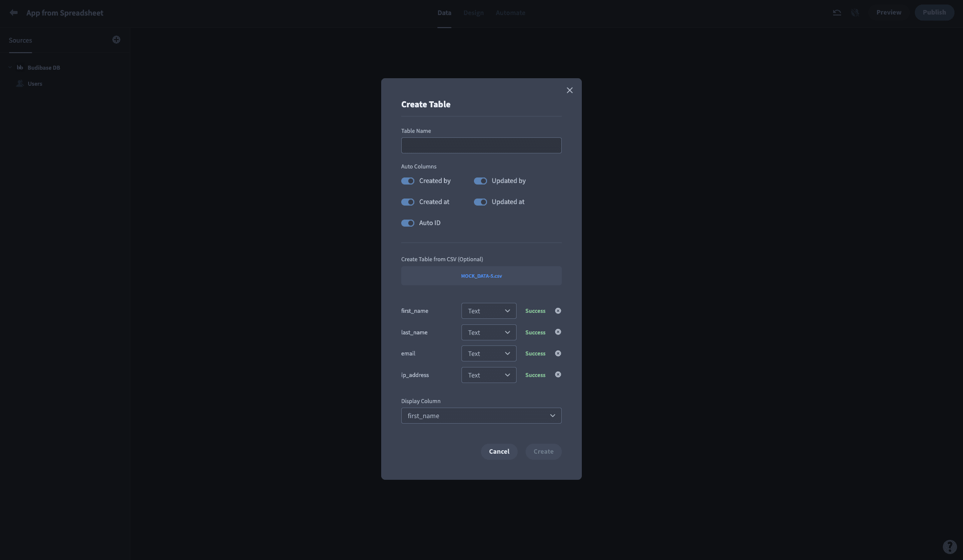Remove the first_name column with its X icon
This screenshot has height=560, width=963.
[558, 311]
